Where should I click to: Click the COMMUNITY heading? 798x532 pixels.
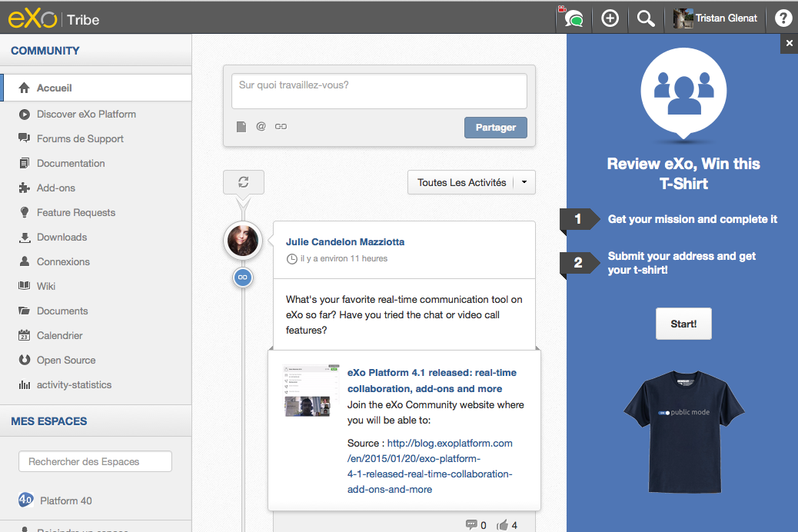45,51
